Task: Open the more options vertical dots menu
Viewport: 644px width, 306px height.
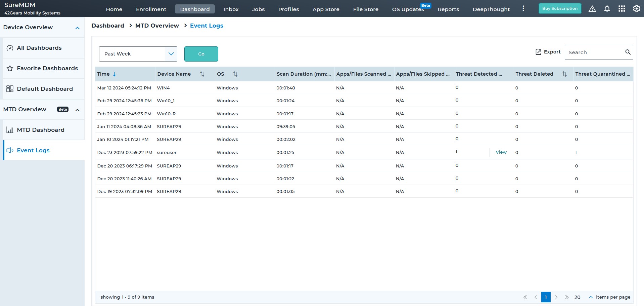Action: (523, 8)
